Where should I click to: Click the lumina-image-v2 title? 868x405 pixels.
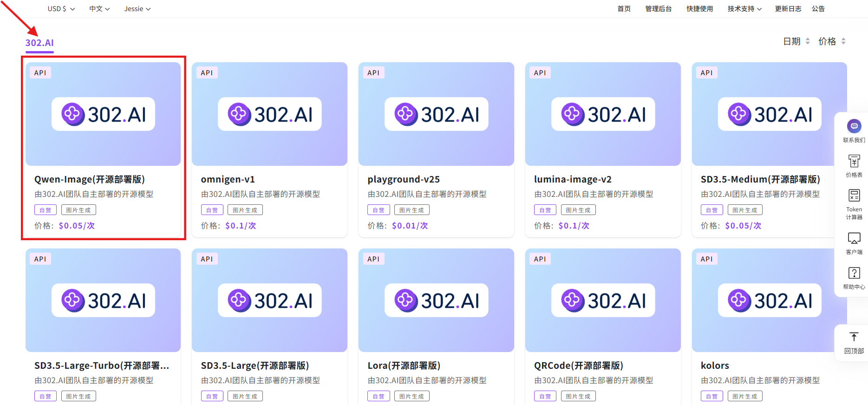pos(573,179)
